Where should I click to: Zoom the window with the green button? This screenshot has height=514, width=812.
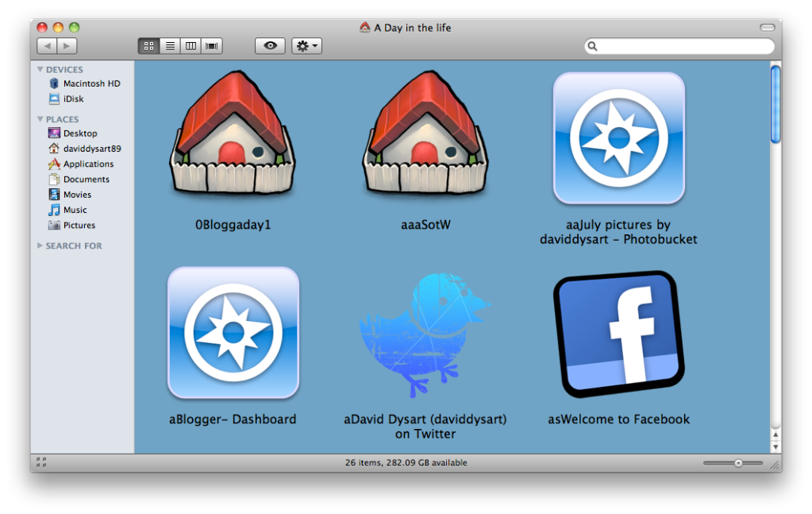click(x=74, y=28)
